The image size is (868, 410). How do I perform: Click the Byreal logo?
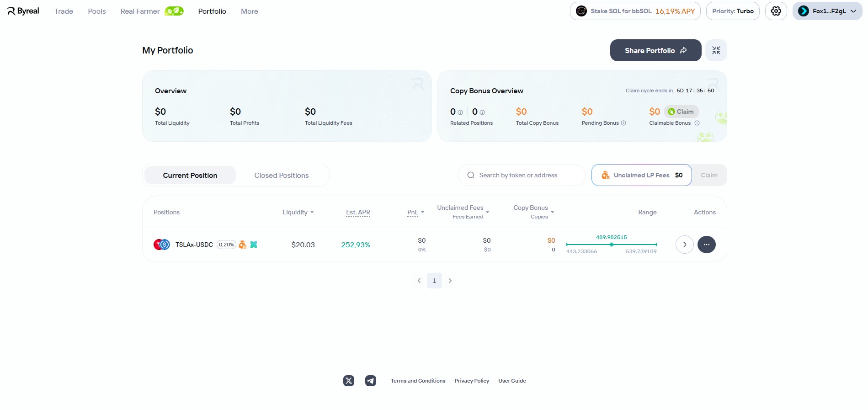tap(23, 11)
